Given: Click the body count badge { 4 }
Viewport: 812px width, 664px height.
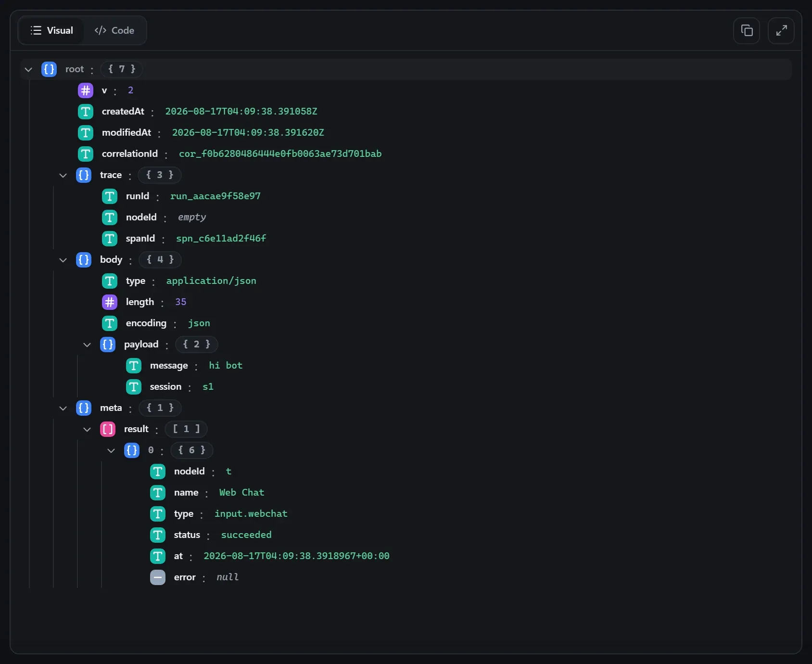Looking at the screenshot, I should tap(160, 260).
